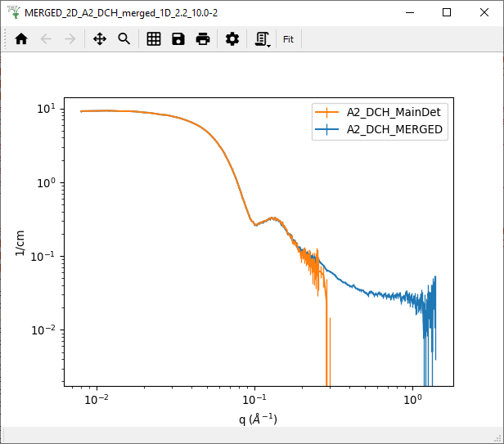Toggle the Pan tool
This screenshot has height=444, width=504.
(100, 39)
